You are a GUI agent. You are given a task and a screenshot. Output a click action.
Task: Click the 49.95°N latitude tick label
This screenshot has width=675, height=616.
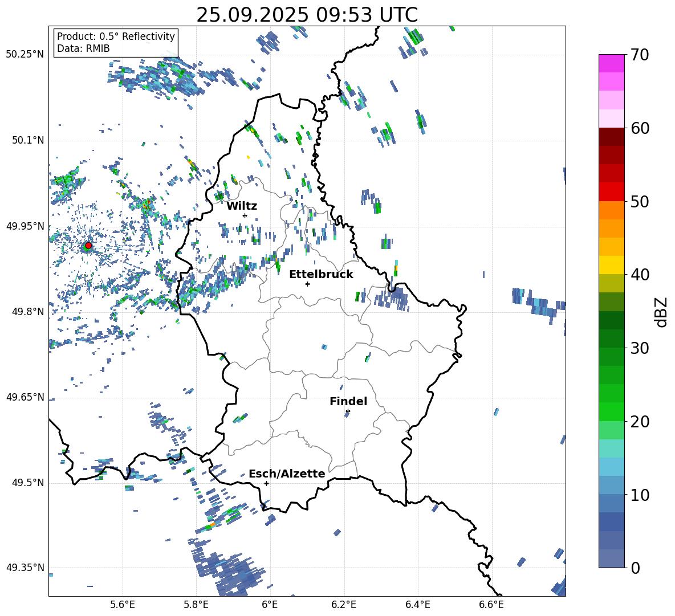(25, 226)
